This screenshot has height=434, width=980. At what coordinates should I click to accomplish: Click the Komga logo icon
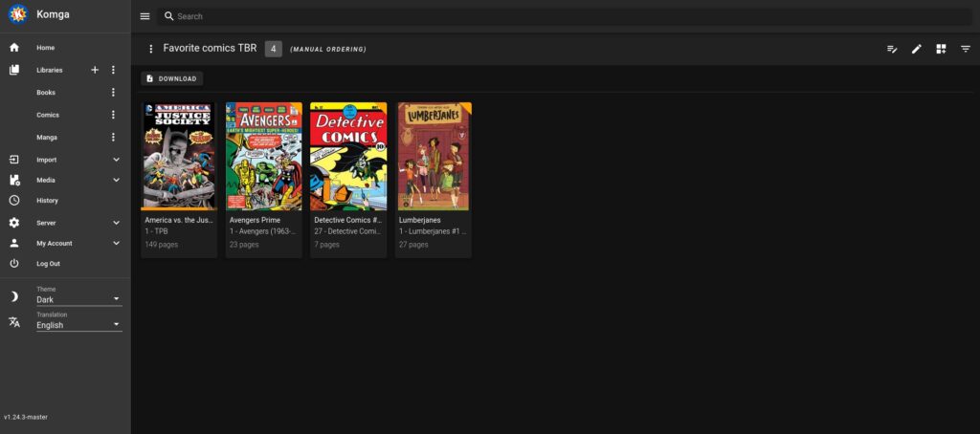(17, 13)
